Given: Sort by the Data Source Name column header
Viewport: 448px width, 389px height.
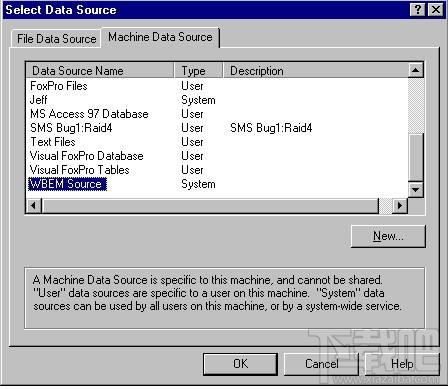Looking at the screenshot, I should coord(100,71).
